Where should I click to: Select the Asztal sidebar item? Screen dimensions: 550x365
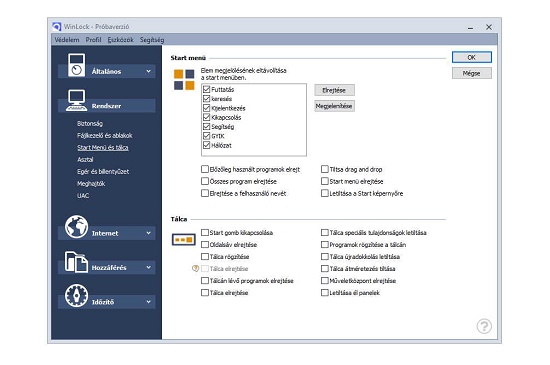tap(85, 160)
